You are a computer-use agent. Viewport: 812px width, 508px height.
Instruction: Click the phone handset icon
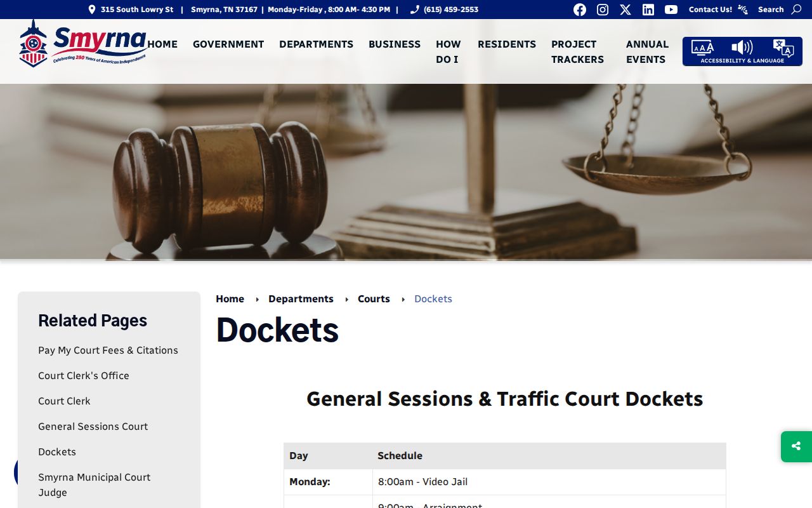415,10
